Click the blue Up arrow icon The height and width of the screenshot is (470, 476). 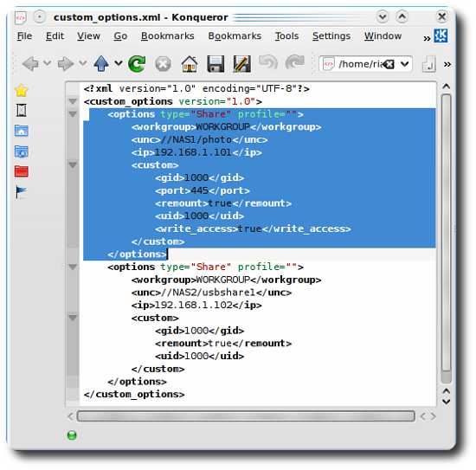point(101,64)
